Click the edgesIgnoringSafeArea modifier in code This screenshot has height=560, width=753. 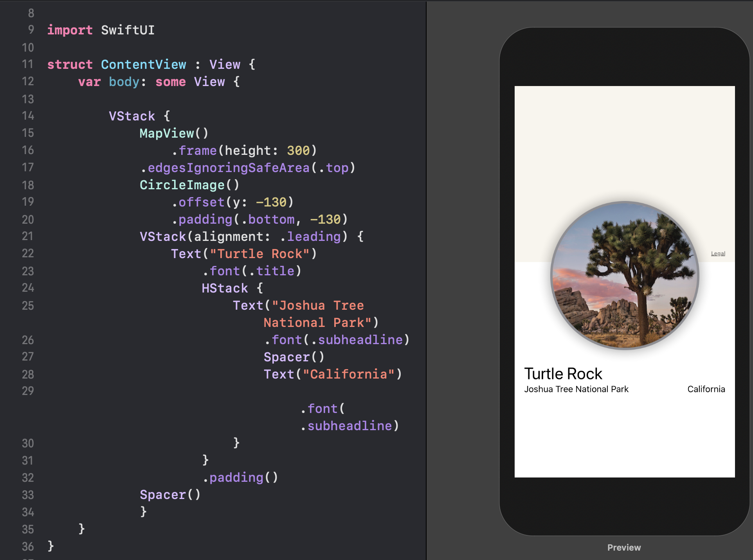[x=229, y=168]
